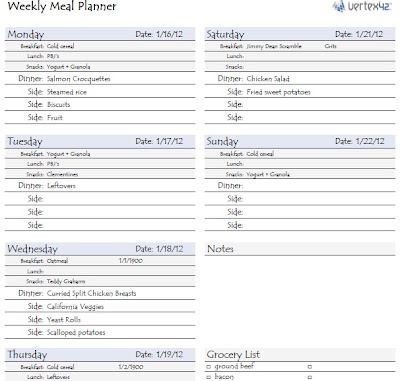Image resolution: width=400 pixels, height=381 pixels.
Task: Select Wednesday dinner Curried Split Chicken Breasts
Action: coord(92,294)
